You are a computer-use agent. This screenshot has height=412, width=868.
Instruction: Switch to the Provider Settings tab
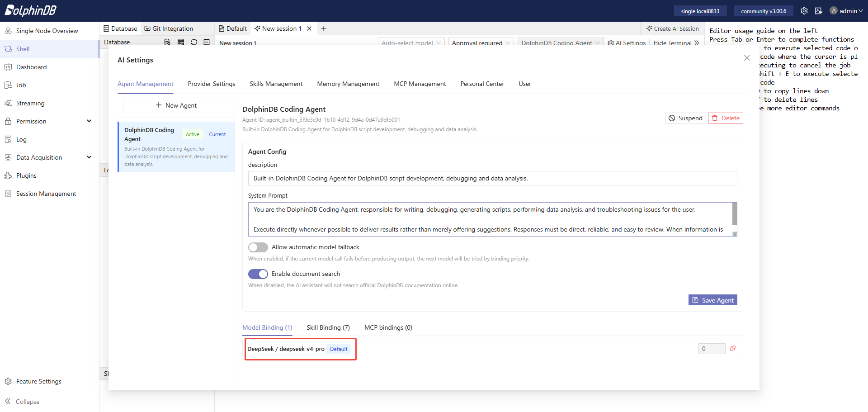[x=212, y=84]
